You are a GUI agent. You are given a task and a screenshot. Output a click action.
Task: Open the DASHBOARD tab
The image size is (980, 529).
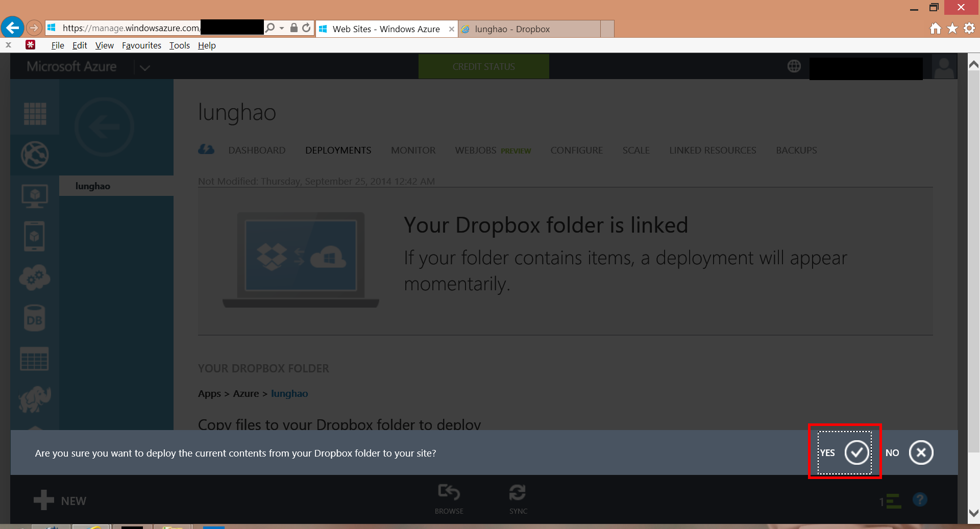click(257, 150)
